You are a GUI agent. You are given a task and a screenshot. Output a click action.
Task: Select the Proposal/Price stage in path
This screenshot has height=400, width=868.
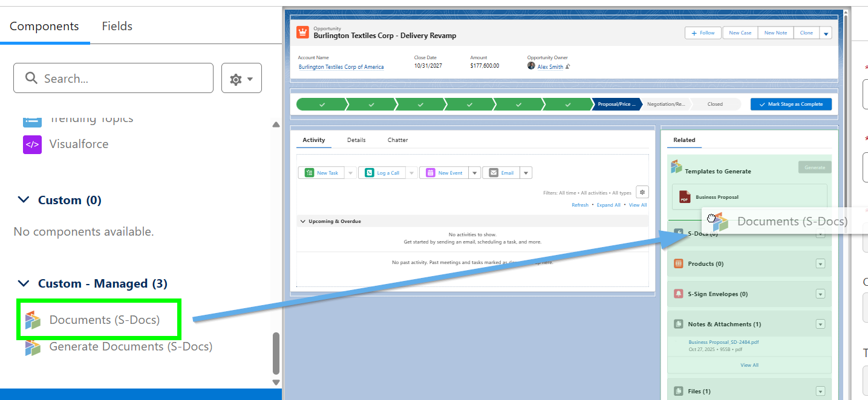click(616, 104)
